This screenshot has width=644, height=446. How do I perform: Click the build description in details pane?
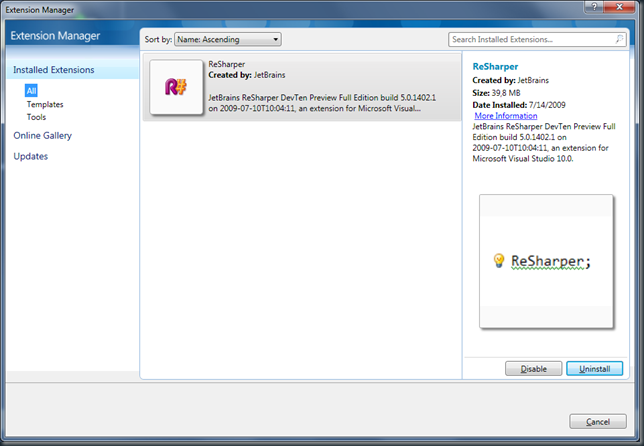click(x=544, y=143)
